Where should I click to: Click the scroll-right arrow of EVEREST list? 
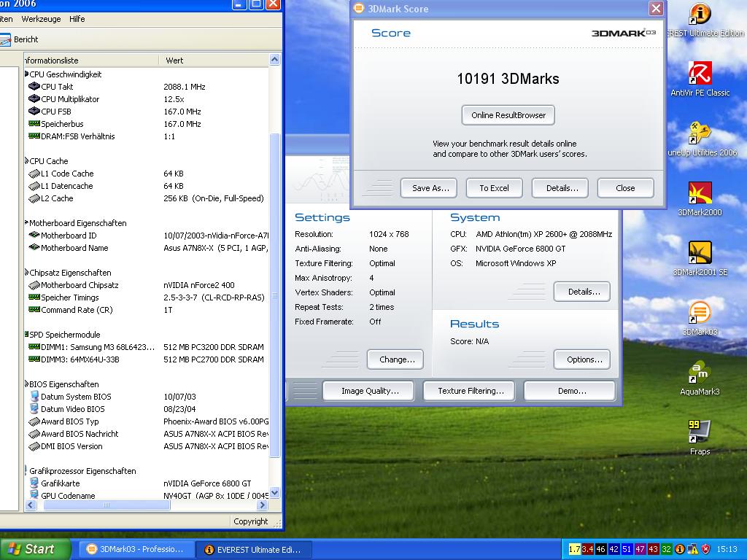(262, 505)
